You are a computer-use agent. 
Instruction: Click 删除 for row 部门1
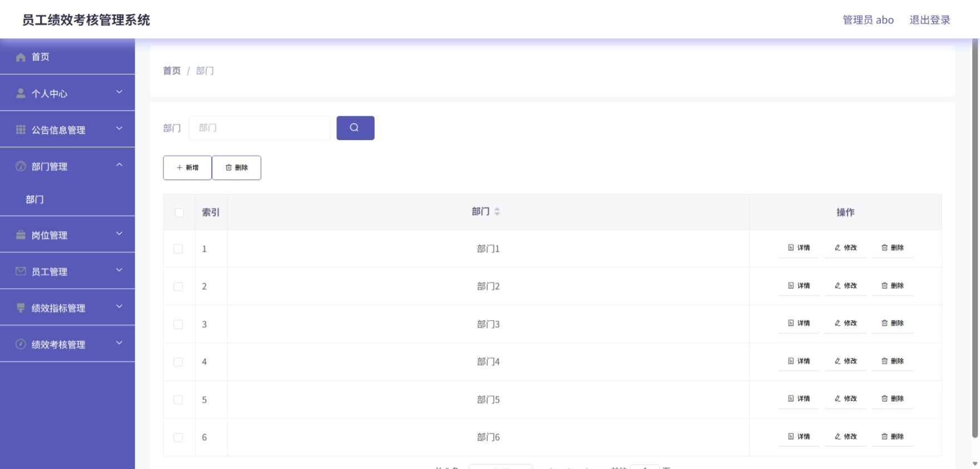pyautogui.click(x=893, y=248)
